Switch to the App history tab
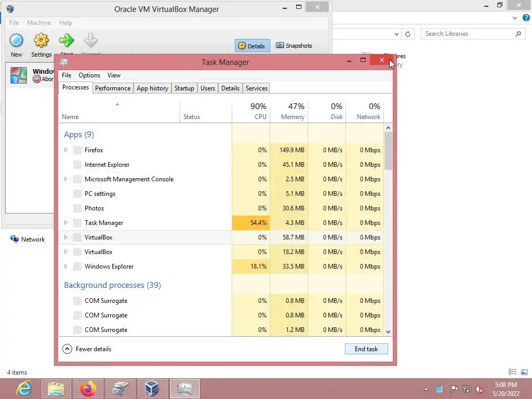This screenshot has width=532, height=399. (x=152, y=88)
